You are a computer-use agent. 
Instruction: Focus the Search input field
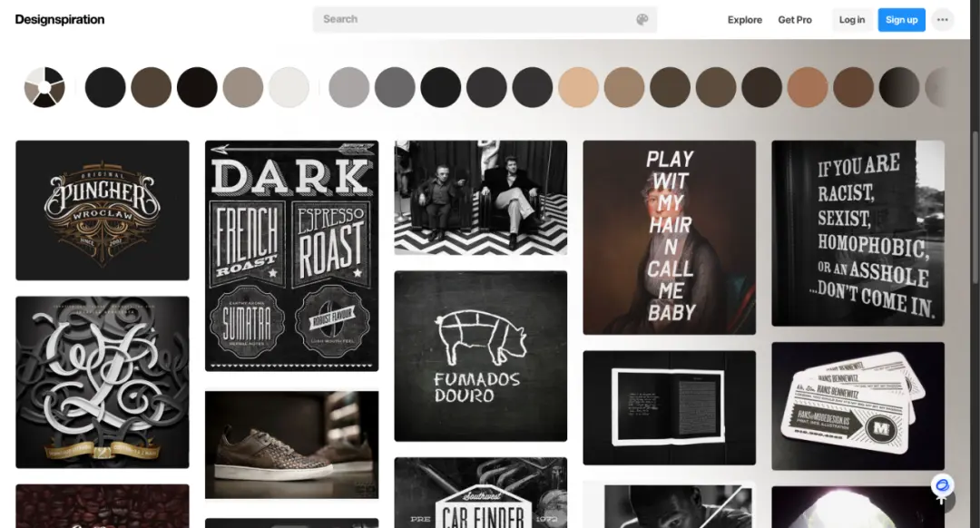point(485,19)
